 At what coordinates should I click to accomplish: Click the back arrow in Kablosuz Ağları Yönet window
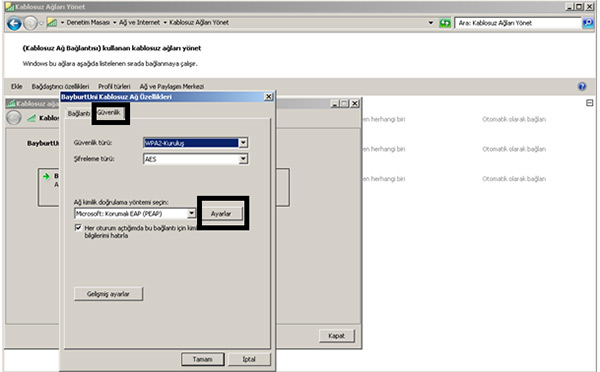14,24
